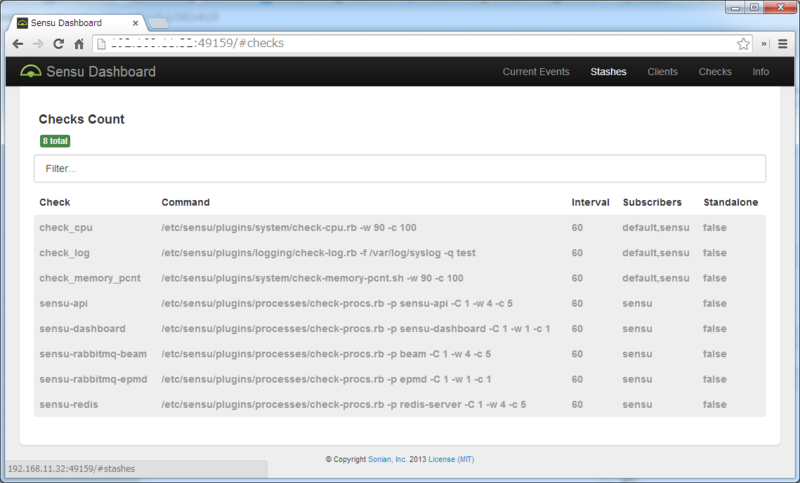Click the Sensu Dashboard brand title
Viewport: 800px width, 483px height.
click(101, 71)
